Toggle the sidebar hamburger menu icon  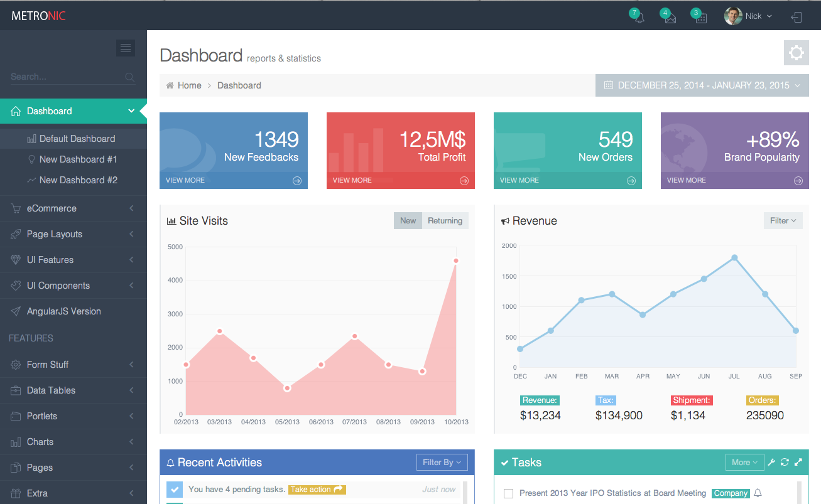click(125, 48)
